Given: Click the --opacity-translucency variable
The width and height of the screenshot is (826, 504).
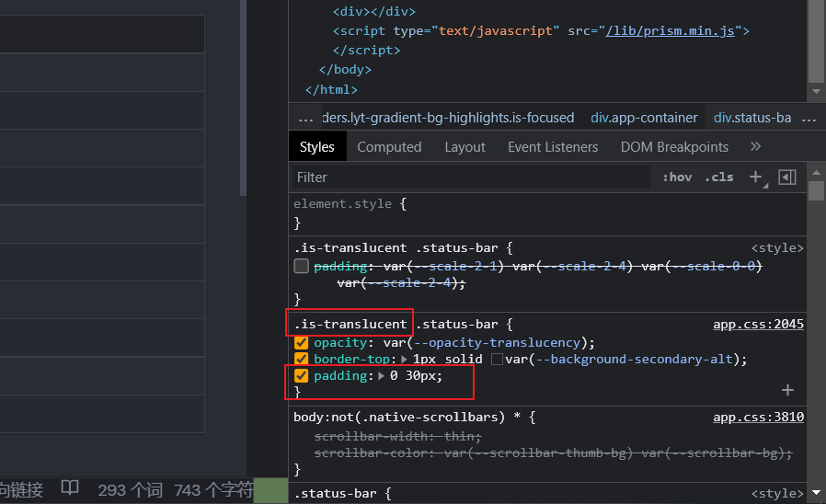Looking at the screenshot, I should pyautogui.click(x=497, y=343).
